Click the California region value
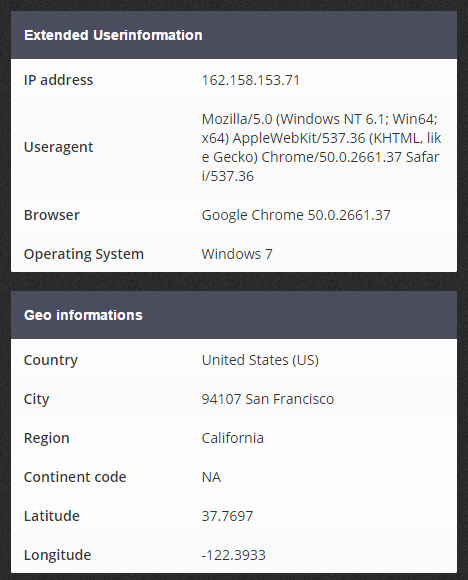Image resolution: width=468 pixels, height=580 pixels. pos(233,438)
